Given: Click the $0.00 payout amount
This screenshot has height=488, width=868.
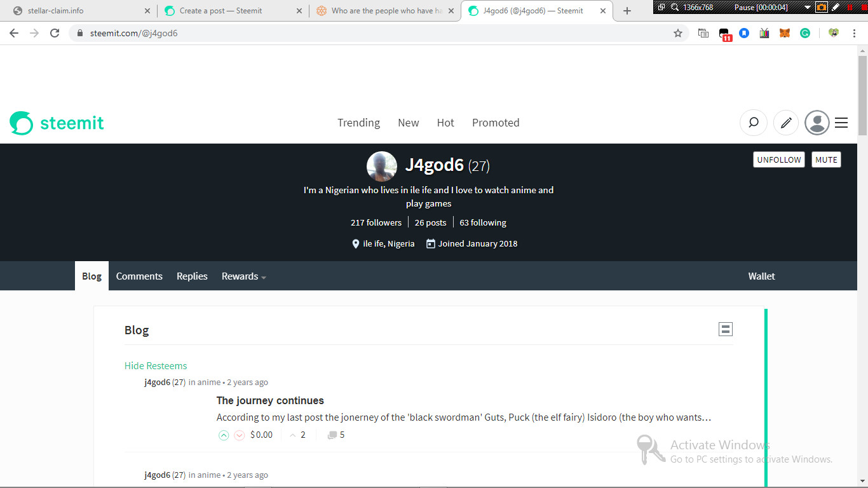Looking at the screenshot, I should click(261, 435).
